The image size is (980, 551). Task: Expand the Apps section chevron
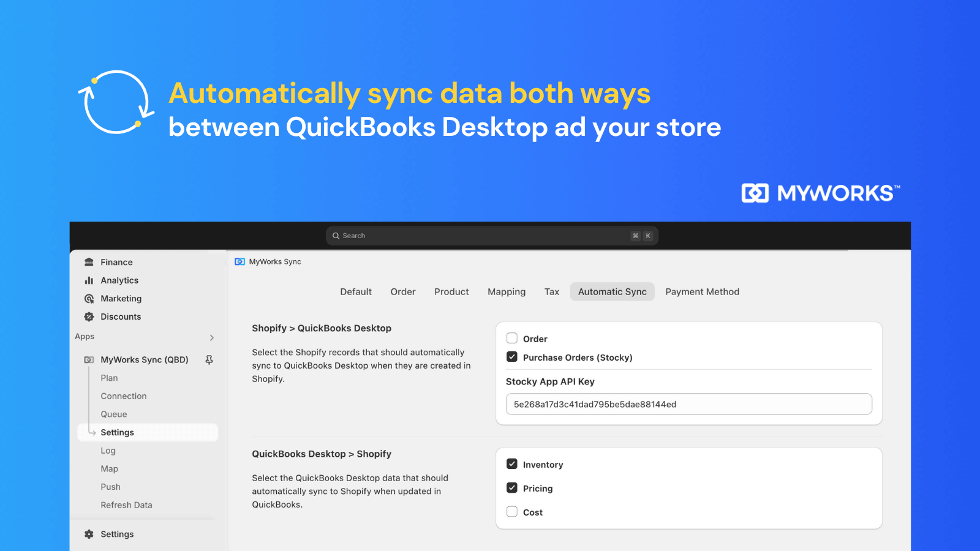click(211, 337)
